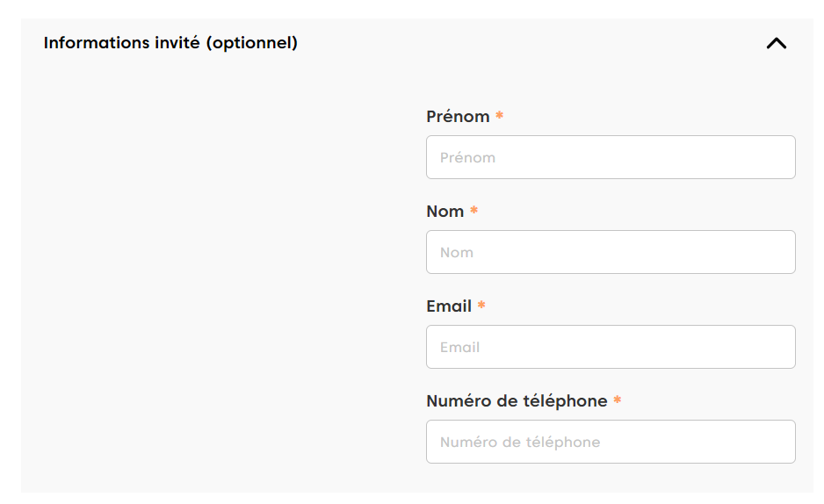This screenshot has width=824, height=504.
Task: Click the gray "Nom" placeholder text
Action: 457,253
